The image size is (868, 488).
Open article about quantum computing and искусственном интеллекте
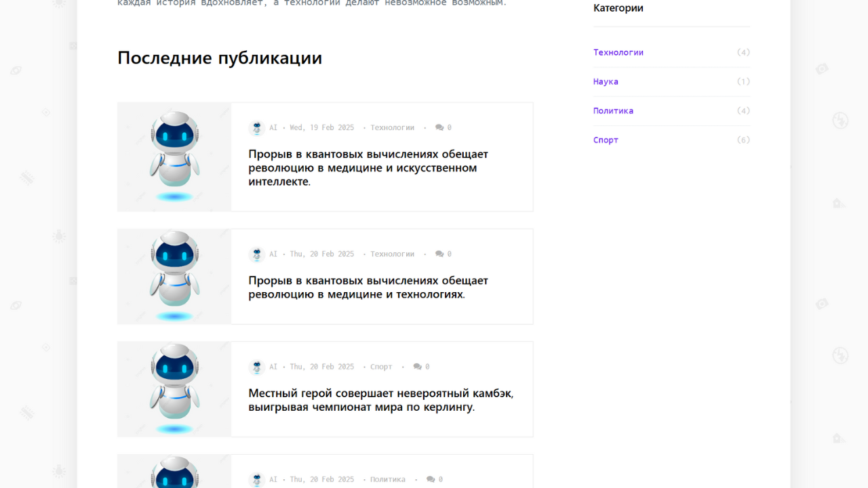pyautogui.click(x=368, y=167)
